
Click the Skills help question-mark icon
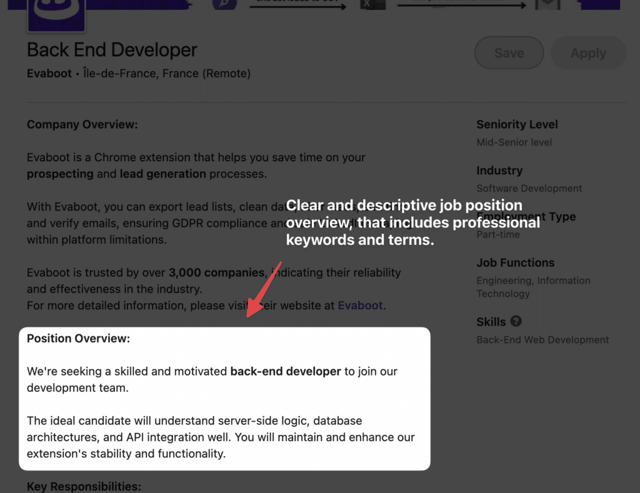click(516, 321)
